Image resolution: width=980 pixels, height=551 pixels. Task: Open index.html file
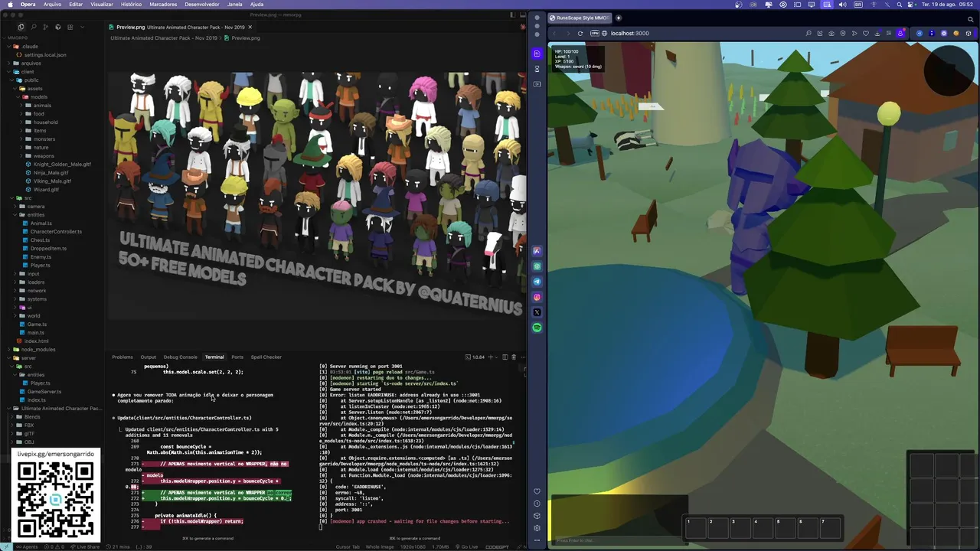click(x=36, y=341)
